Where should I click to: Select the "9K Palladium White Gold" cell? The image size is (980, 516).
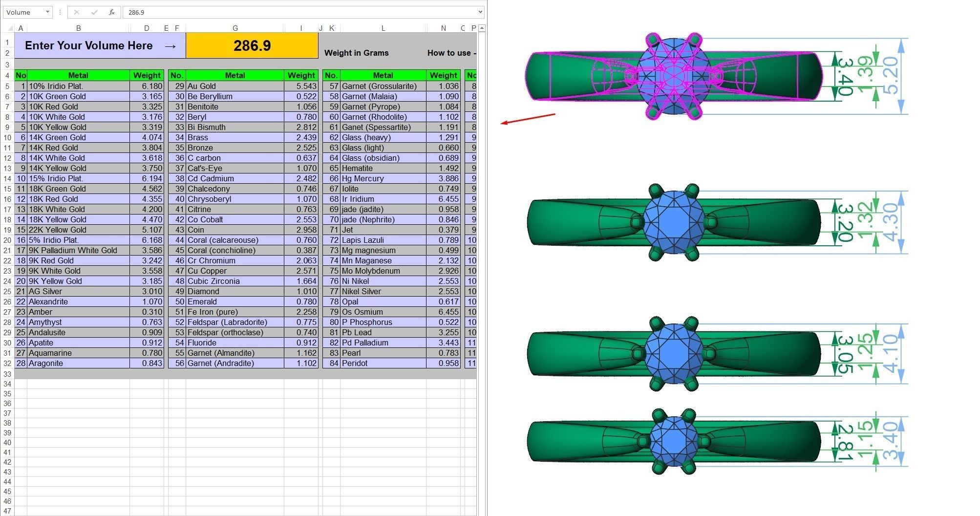click(78, 250)
